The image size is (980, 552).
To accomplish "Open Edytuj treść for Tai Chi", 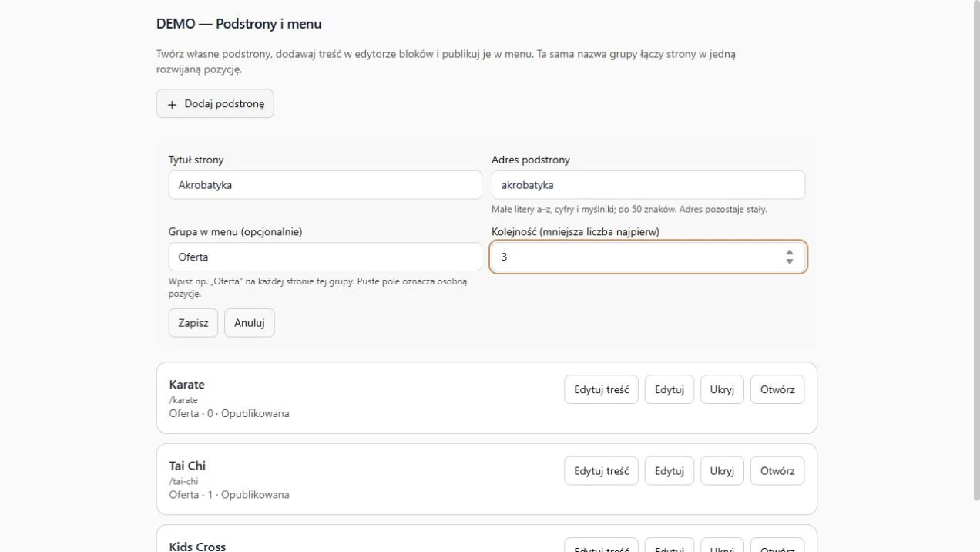I will coord(601,470).
